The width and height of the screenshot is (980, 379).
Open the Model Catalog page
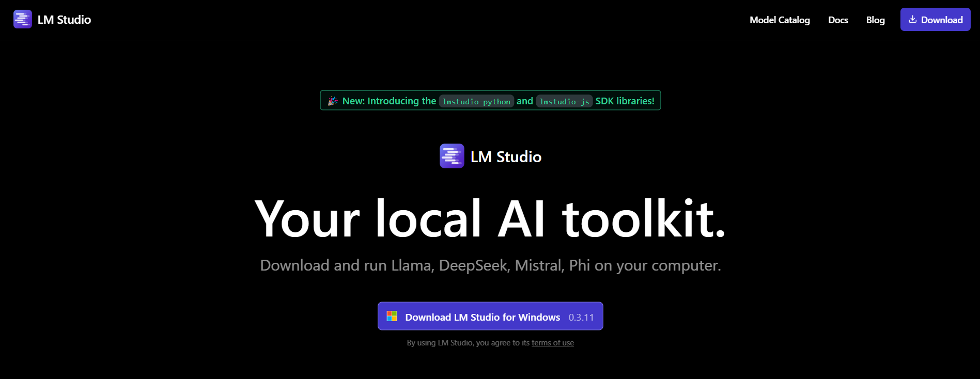coord(780,20)
